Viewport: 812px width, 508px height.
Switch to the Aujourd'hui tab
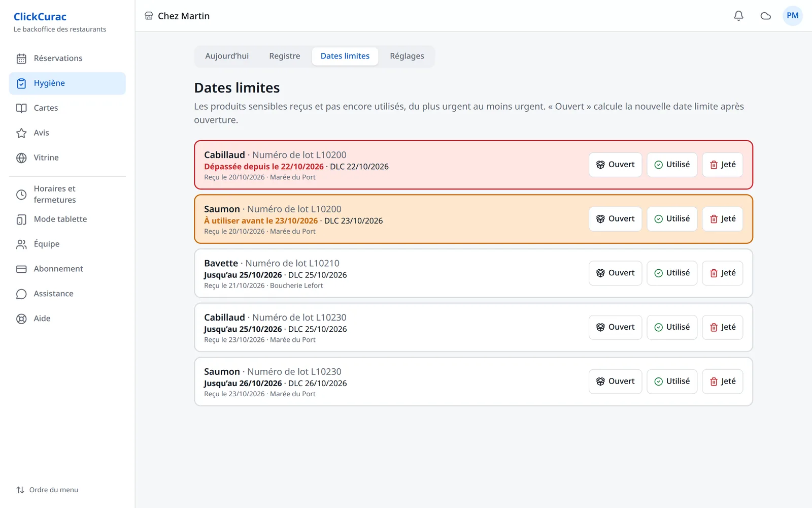click(x=227, y=56)
